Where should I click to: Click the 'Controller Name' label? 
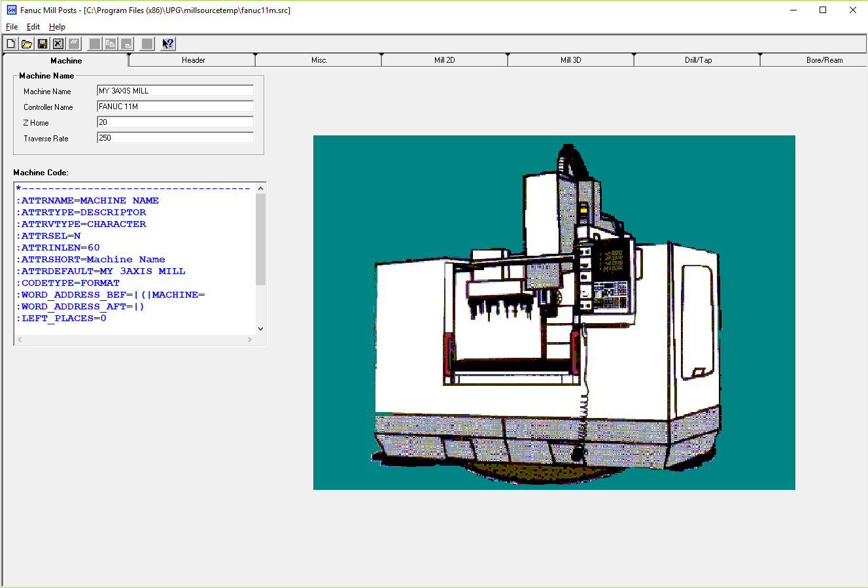pyautogui.click(x=48, y=107)
